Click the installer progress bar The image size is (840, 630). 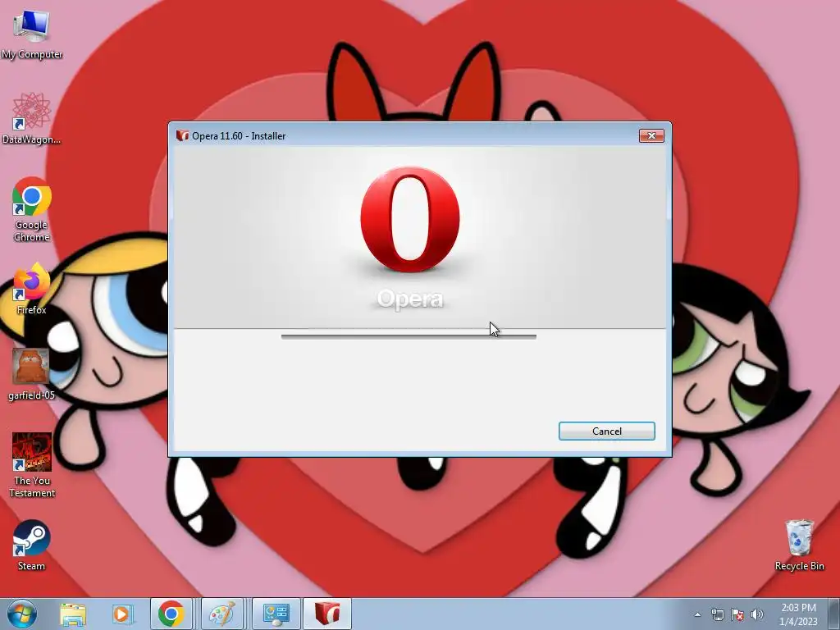pos(409,336)
